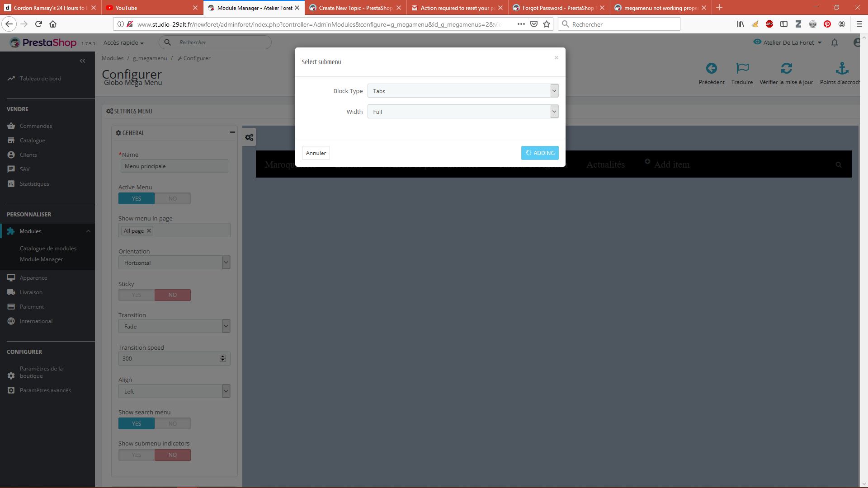Click the Traduire flag icon
868x488 pixels.
[x=742, y=69]
